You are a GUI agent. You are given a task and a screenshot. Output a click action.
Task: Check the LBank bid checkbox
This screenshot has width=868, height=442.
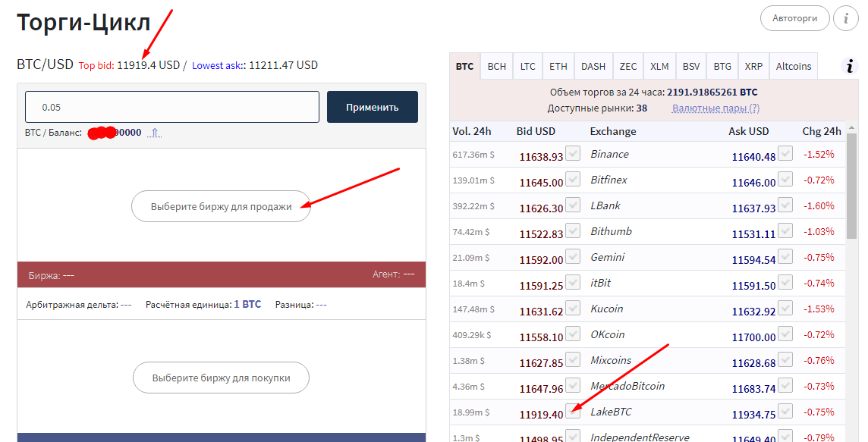(x=573, y=204)
